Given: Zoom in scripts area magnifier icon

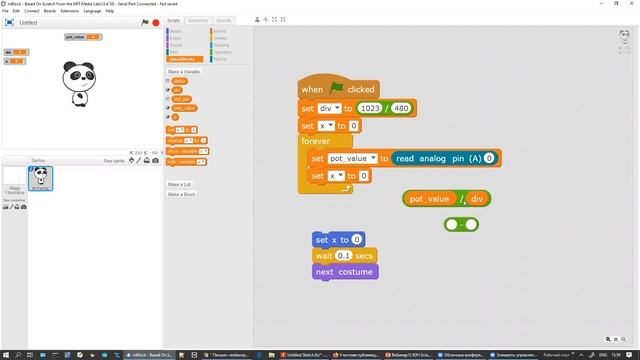Looking at the screenshot, I should (x=623, y=339).
